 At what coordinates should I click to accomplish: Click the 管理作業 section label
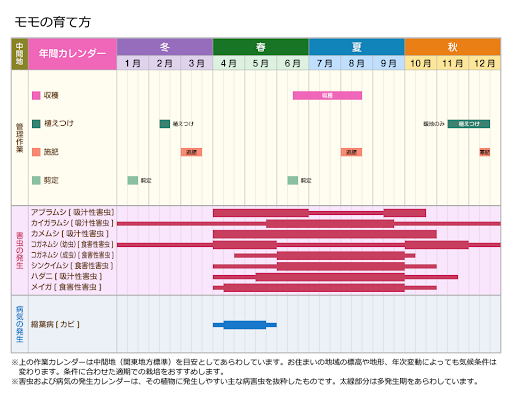point(20,138)
